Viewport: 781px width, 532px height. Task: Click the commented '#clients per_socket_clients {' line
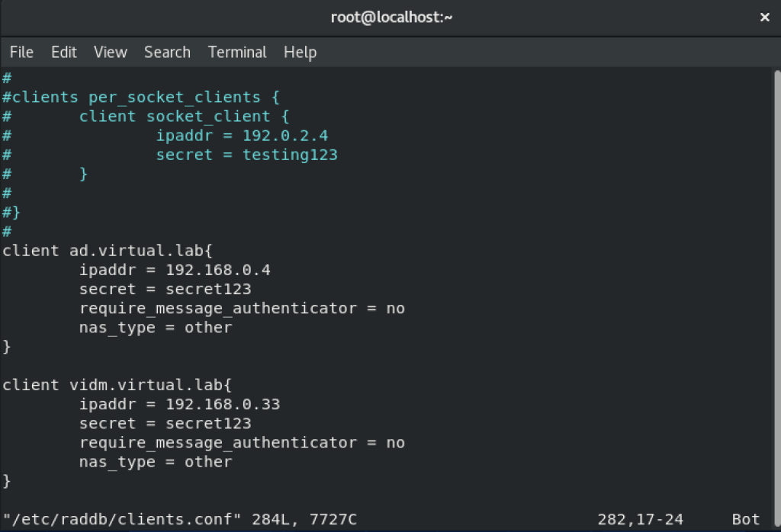coord(141,98)
